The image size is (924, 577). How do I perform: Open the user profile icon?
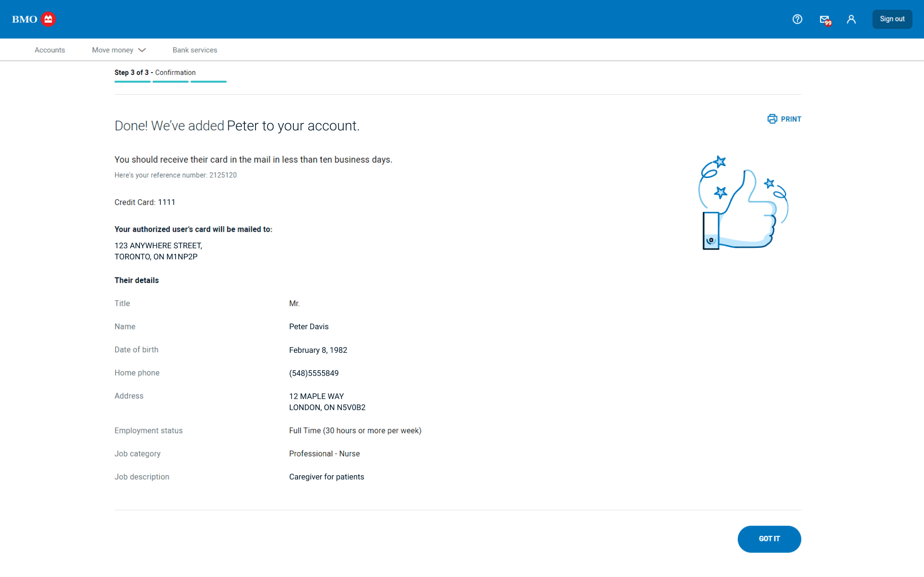[851, 19]
